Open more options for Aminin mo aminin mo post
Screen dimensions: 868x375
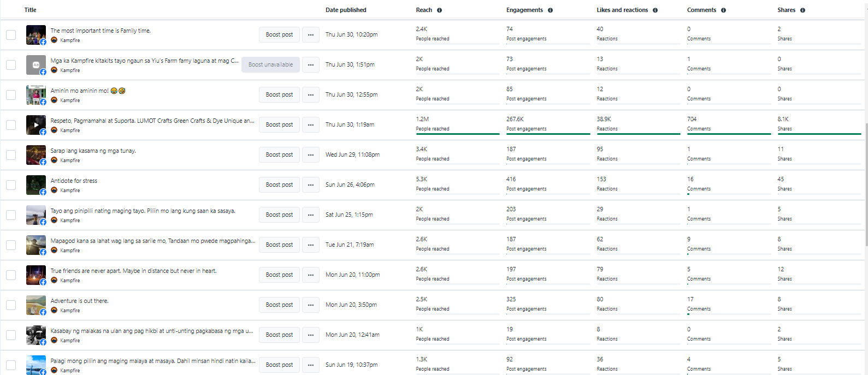[311, 95]
